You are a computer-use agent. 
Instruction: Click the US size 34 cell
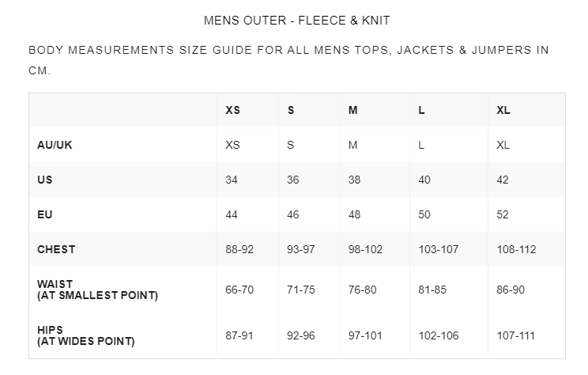(x=232, y=180)
